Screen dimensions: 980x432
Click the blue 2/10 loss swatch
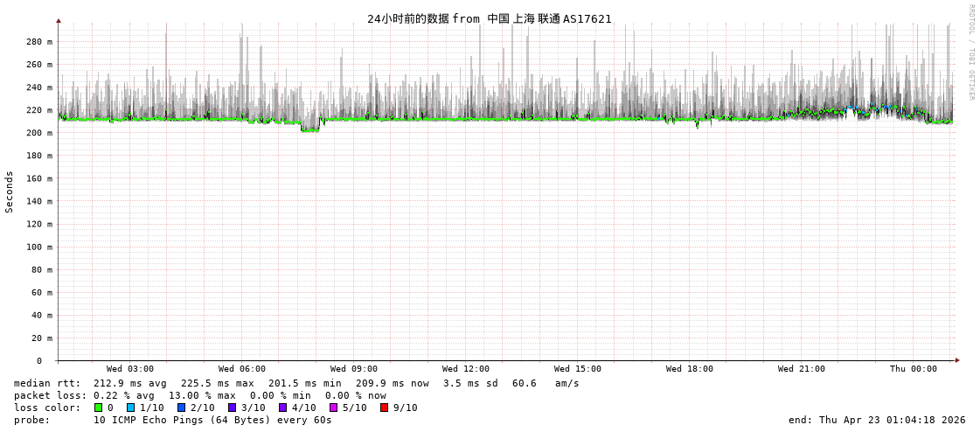[181, 408]
